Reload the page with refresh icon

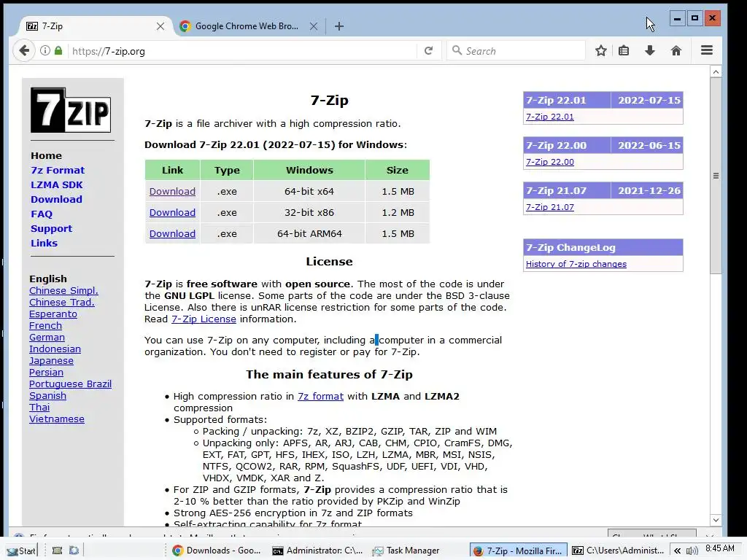(x=428, y=50)
